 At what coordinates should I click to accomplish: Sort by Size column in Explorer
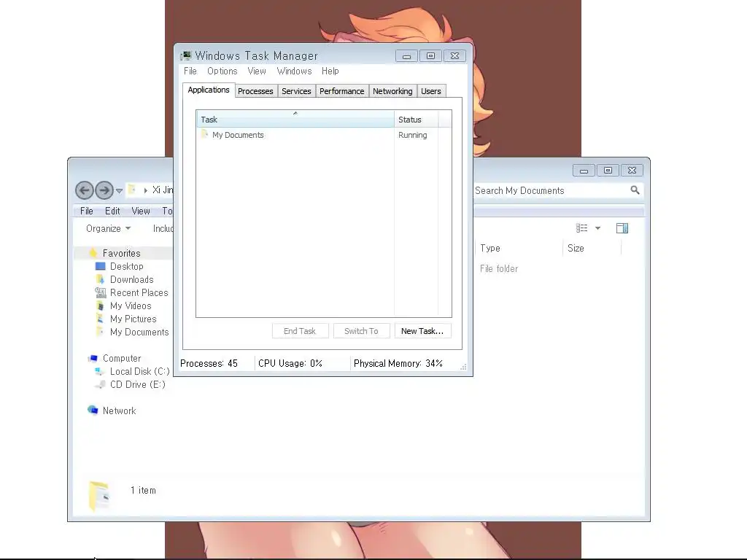click(592, 248)
